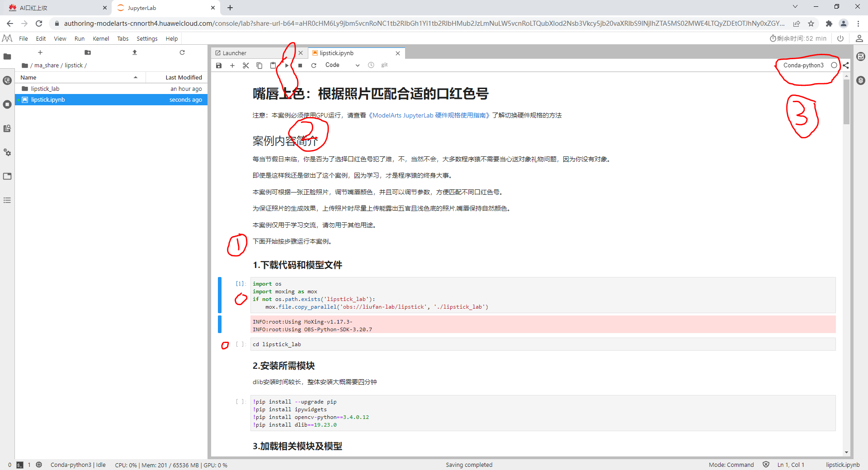The image size is (868, 470).
Task: Cut the selected cells
Action: point(246,65)
